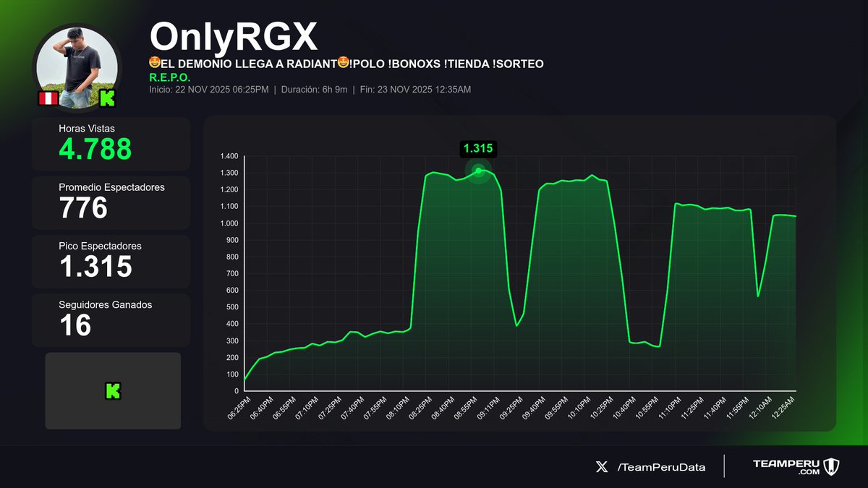Click the Duración 6h 9m text

click(313, 90)
